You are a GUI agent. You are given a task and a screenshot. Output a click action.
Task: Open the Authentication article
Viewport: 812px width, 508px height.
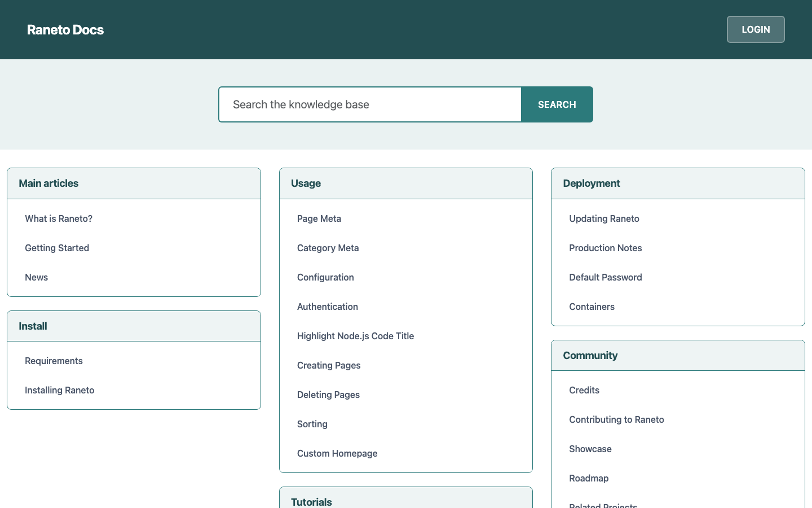328,306
